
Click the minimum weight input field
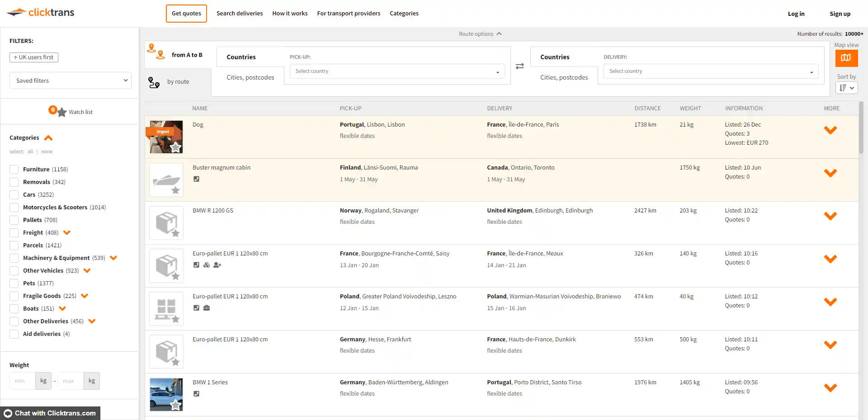pyautogui.click(x=22, y=381)
